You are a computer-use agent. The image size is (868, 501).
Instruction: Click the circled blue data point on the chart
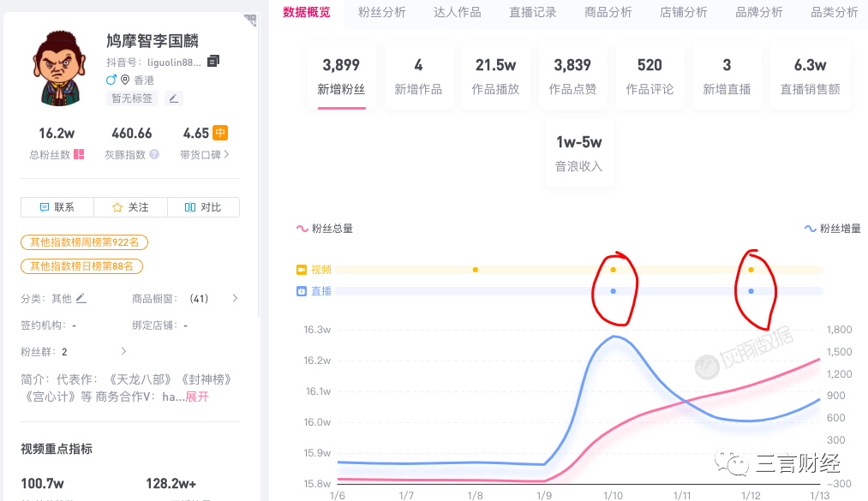(x=614, y=291)
